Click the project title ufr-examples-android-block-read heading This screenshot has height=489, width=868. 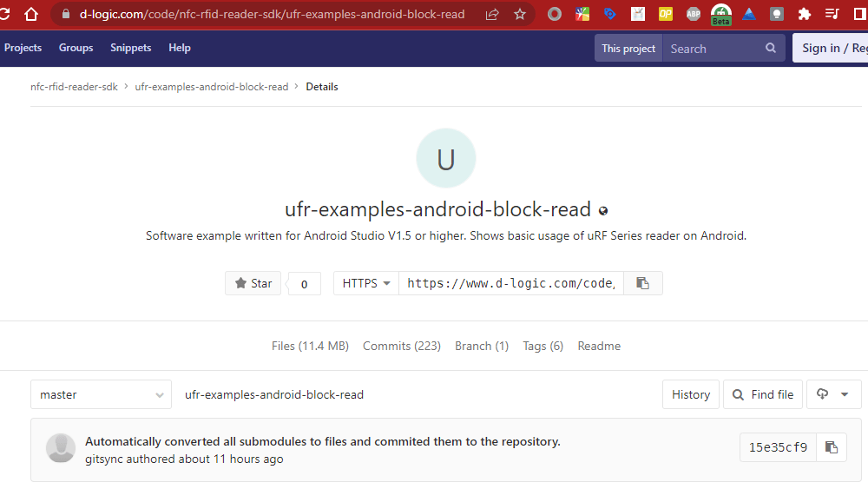click(x=437, y=210)
